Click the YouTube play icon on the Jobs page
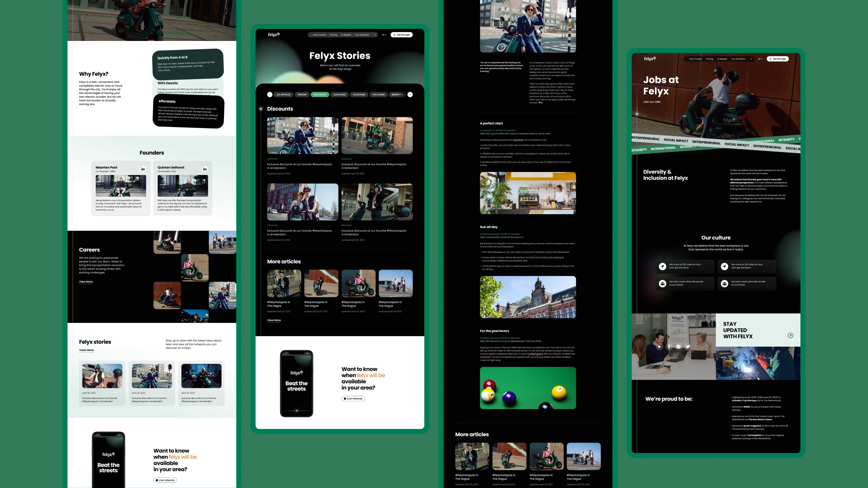The image size is (868, 488). (659, 346)
